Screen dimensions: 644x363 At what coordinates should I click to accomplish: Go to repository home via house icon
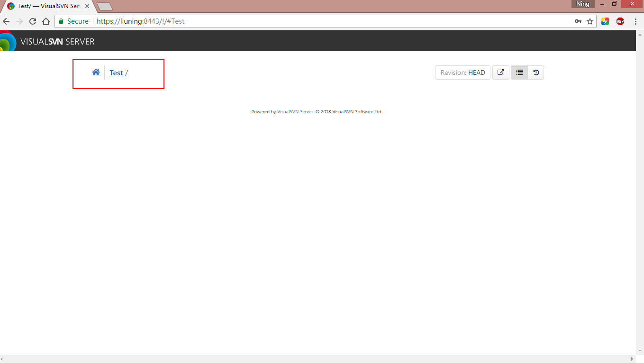tap(96, 73)
